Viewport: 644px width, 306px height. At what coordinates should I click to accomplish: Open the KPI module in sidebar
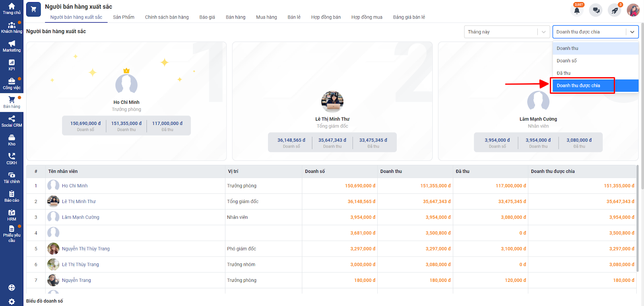tap(12, 65)
